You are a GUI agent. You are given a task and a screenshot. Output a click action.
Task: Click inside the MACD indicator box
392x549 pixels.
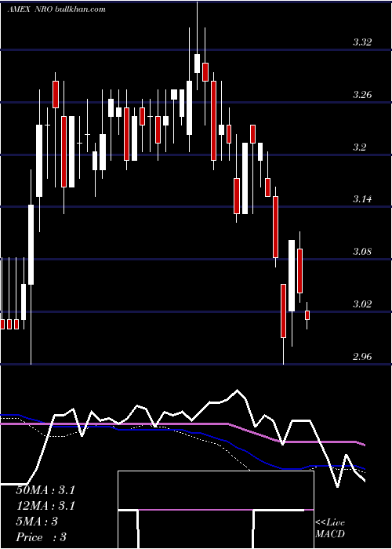tap(216, 510)
